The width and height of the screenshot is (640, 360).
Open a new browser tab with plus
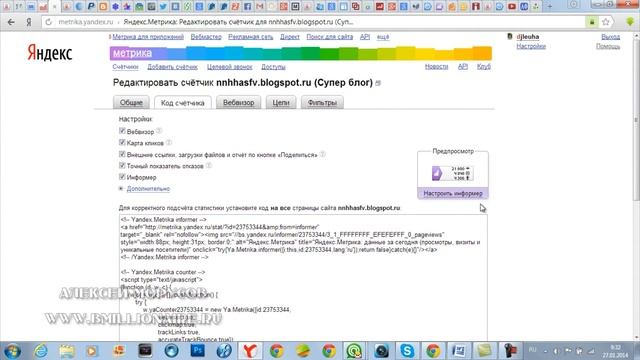[549, 6]
